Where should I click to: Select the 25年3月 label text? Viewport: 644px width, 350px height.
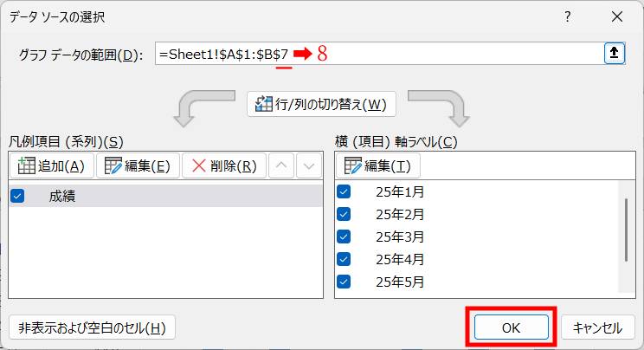[x=400, y=237]
